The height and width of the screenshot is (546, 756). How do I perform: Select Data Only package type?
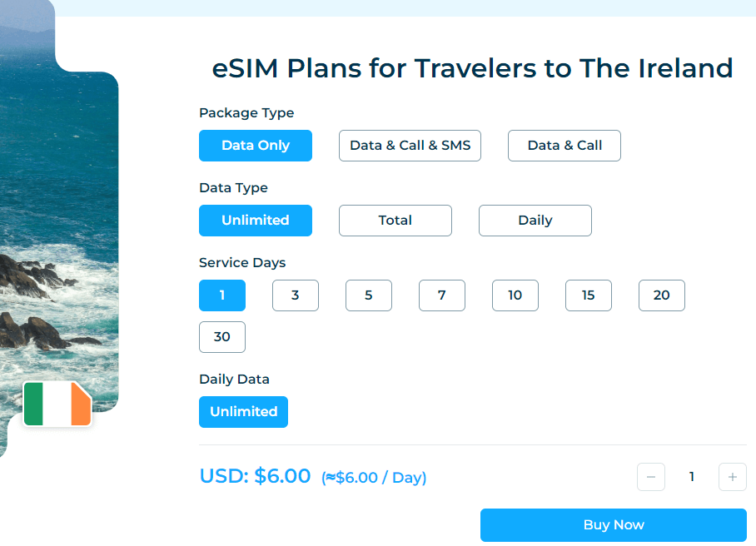coord(256,146)
